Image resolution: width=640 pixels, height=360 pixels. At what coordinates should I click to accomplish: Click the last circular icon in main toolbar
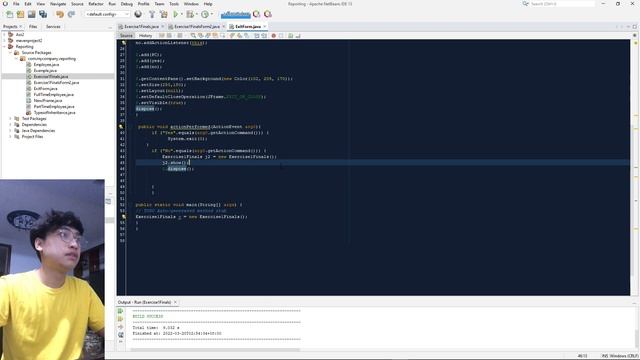(x=268, y=14)
